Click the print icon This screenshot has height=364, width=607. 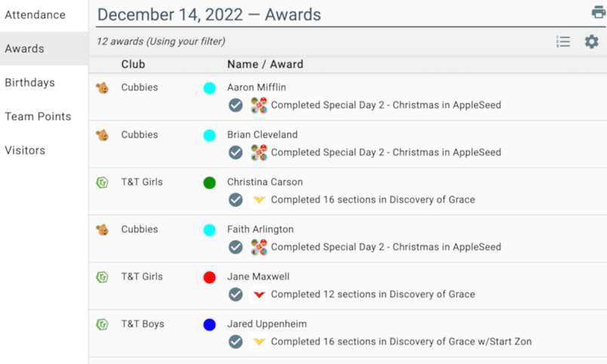pyautogui.click(x=598, y=12)
